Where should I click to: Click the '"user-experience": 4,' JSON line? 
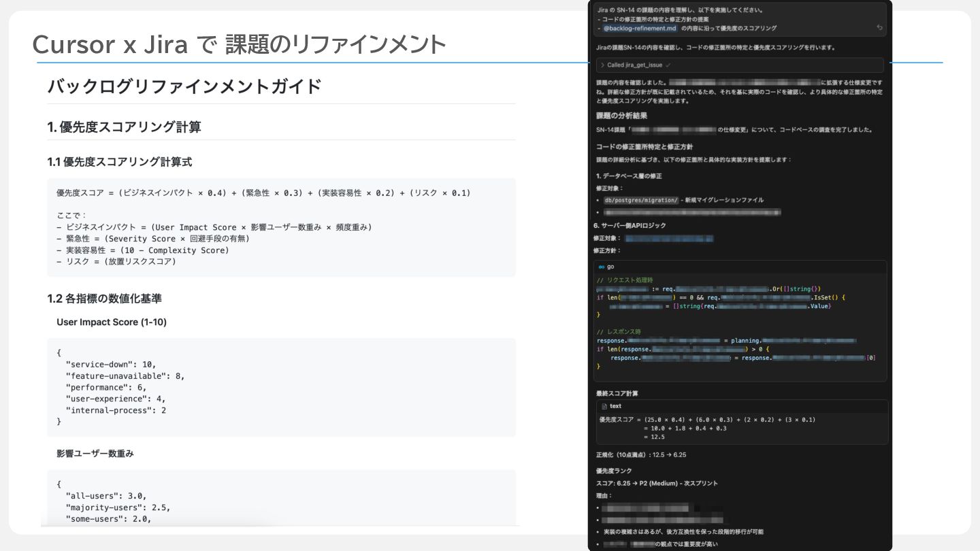[116, 399]
